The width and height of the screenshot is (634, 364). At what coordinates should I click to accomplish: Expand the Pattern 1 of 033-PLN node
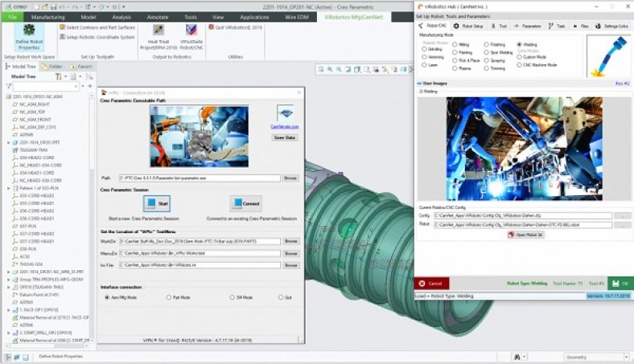tap(9, 188)
